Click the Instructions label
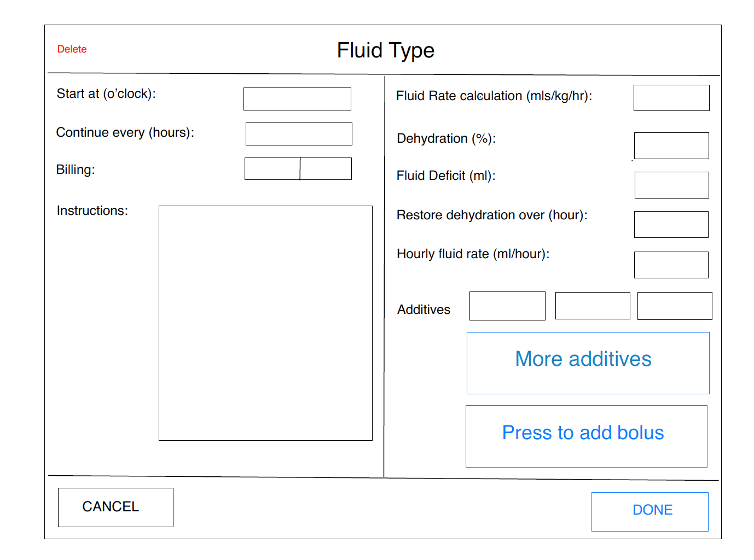Image resolution: width=754 pixels, height=560 pixels. pos(92,211)
